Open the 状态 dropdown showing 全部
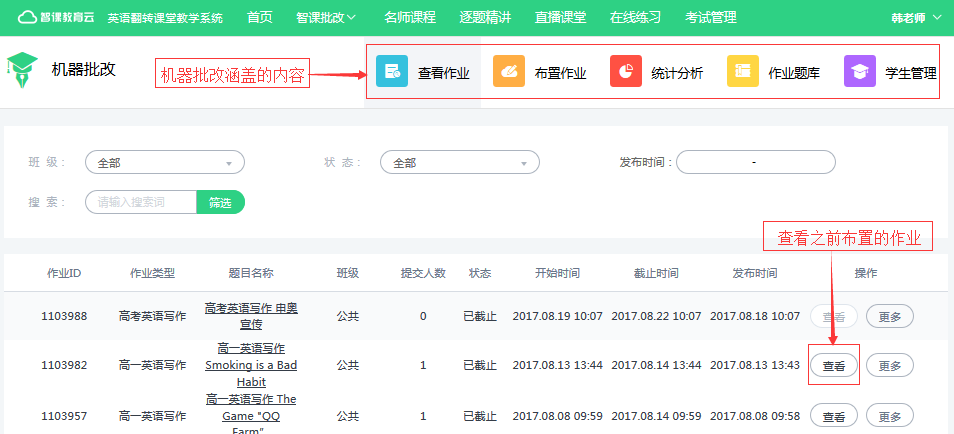 pos(460,163)
